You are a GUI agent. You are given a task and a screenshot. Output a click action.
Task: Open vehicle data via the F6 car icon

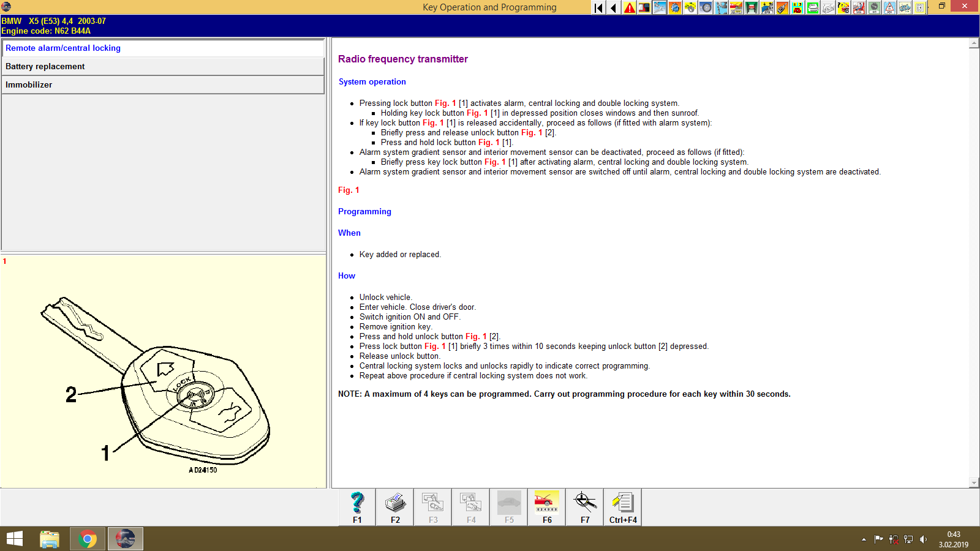click(546, 507)
